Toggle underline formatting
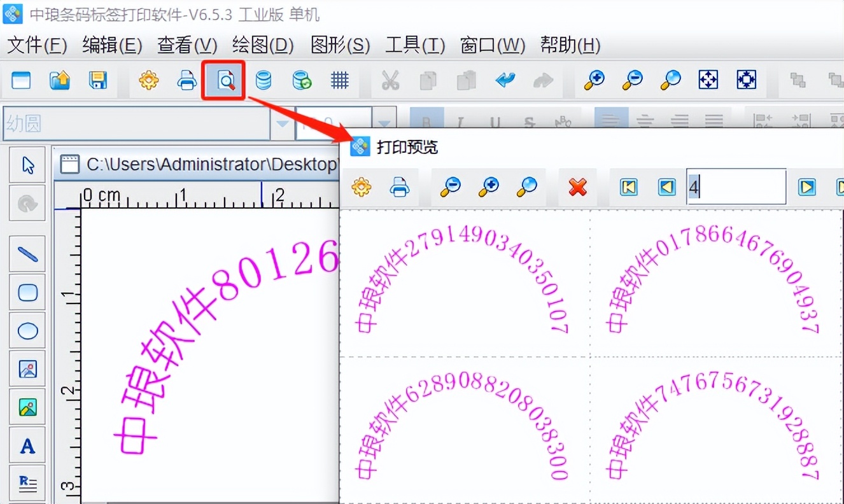 [x=495, y=120]
